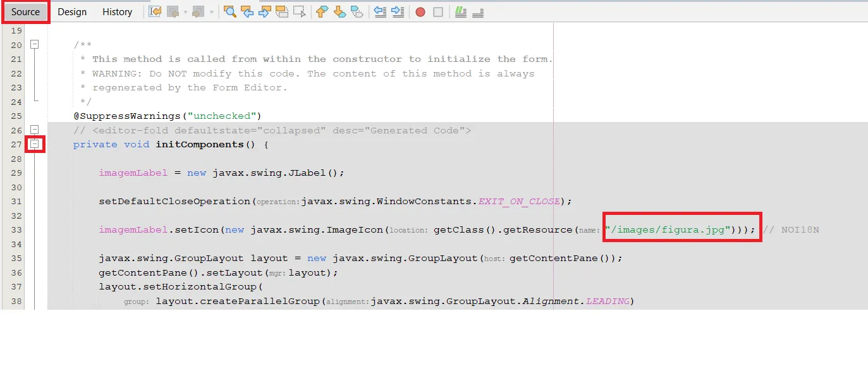Viewport: 868px width, 366px height.
Task: Click the Forward navigation icon
Action: 199,11
